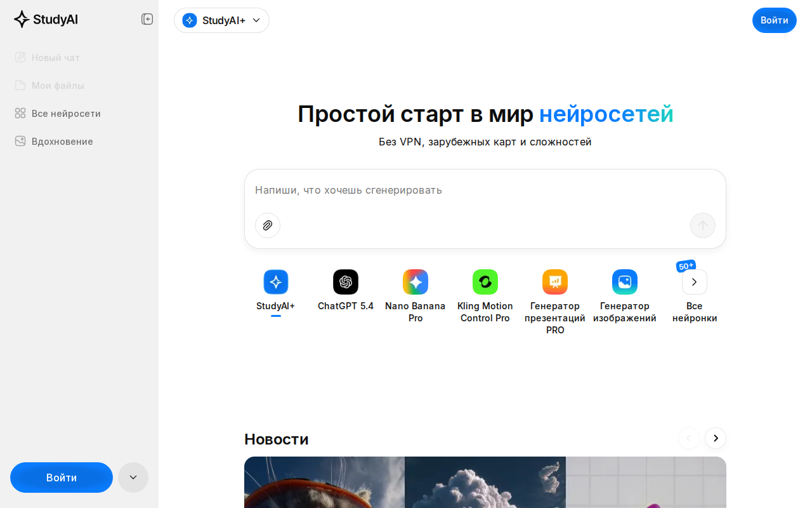Open Kling Motion Control Pro
The height and width of the screenshot is (508, 812).
pos(485,282)
